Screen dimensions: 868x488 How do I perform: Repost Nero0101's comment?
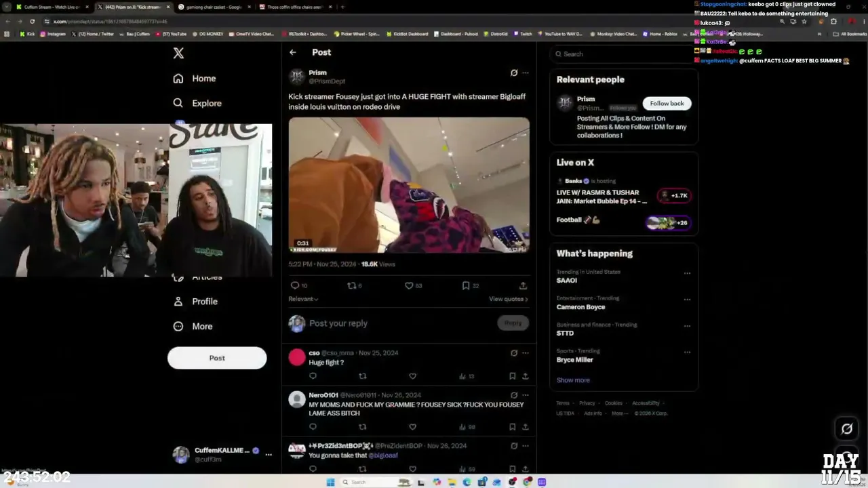(362, 427)
